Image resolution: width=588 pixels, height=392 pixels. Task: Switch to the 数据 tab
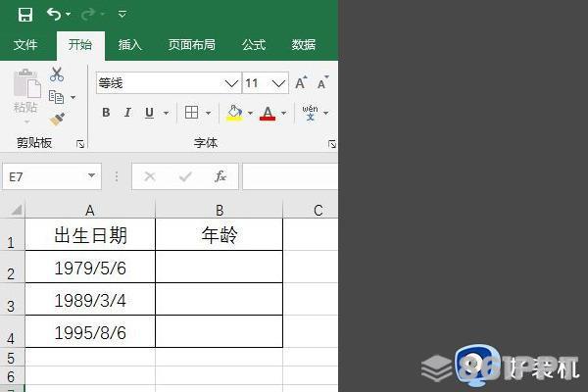[304, 45]
